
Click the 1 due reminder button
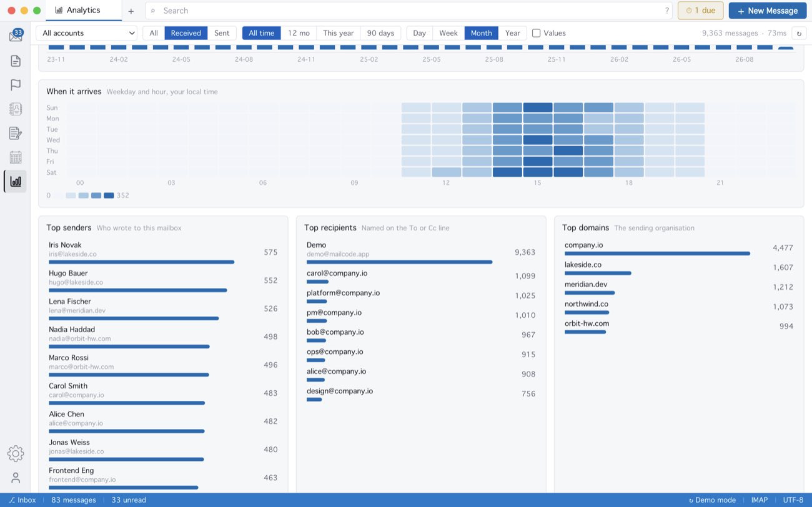pos(700,11)
